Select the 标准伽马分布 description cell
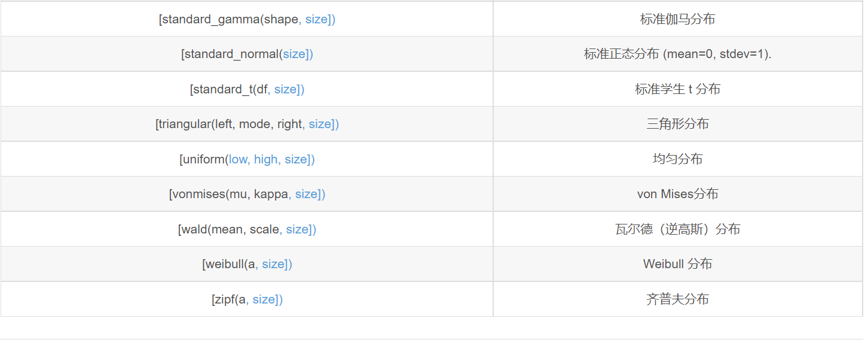The width and height of the screenshot is (868, 340). (x=677, y=19)
